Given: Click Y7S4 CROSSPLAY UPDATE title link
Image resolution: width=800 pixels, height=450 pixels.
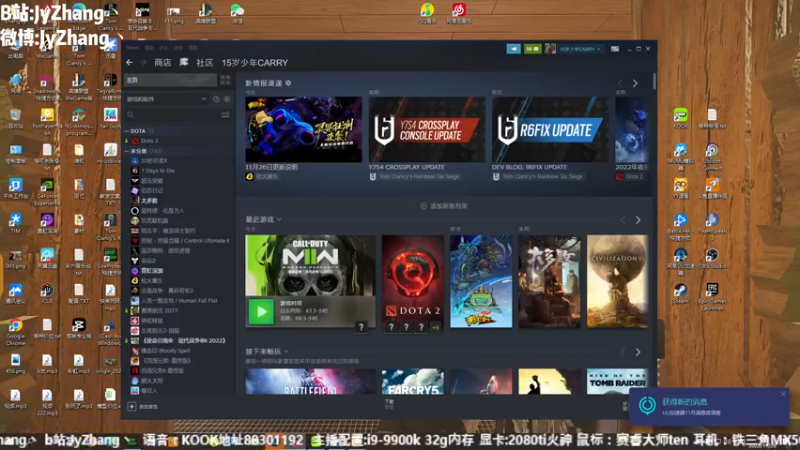Looking at the screenshot, I should pos(407,167).
